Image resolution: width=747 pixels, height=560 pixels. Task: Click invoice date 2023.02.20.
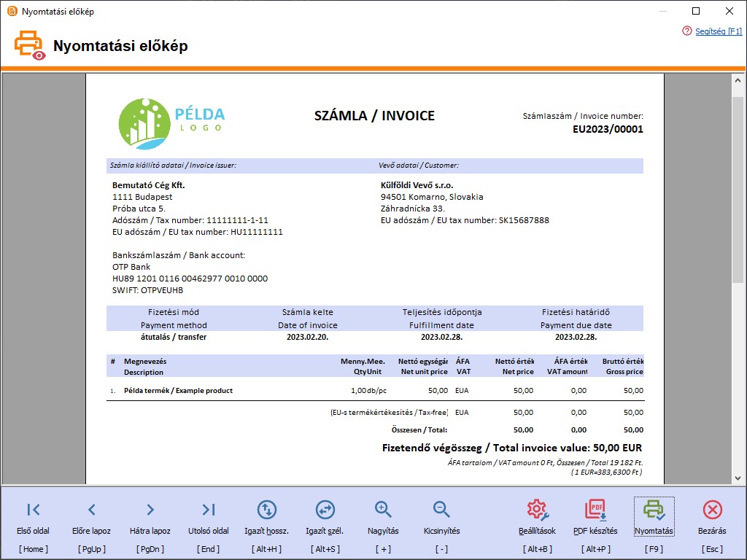[308, 337]
